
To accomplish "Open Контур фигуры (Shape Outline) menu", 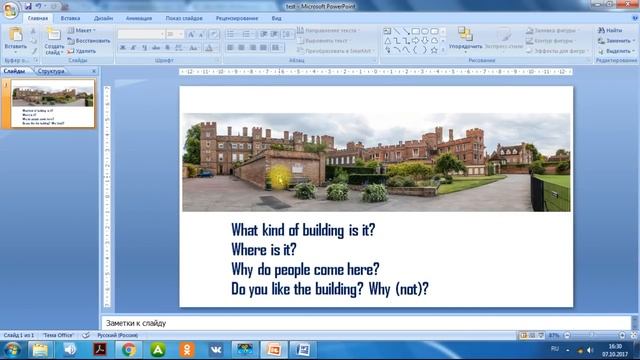I will pos(550,41).
